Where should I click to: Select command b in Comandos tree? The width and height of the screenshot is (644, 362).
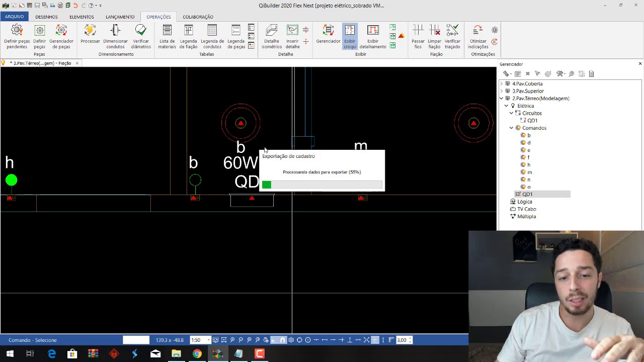tap(528, 135)
